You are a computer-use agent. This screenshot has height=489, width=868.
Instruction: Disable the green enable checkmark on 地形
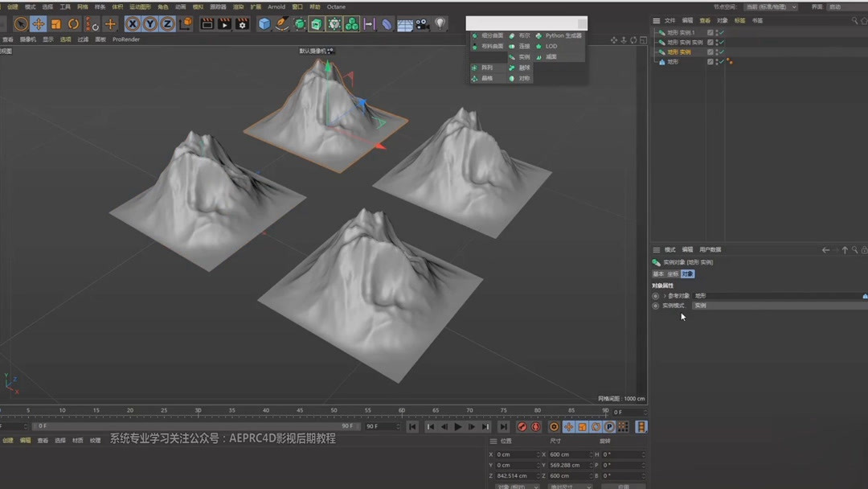pyautogui.click(x=722, y=61)
